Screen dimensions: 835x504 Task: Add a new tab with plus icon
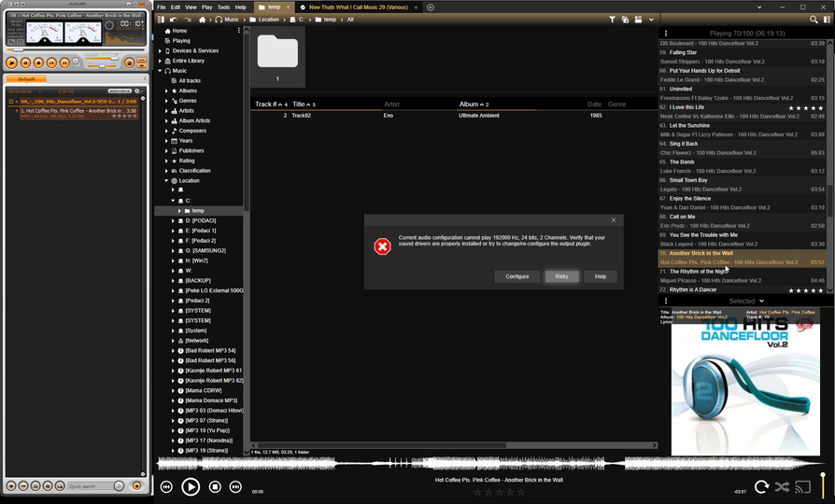tap(431, 7)
